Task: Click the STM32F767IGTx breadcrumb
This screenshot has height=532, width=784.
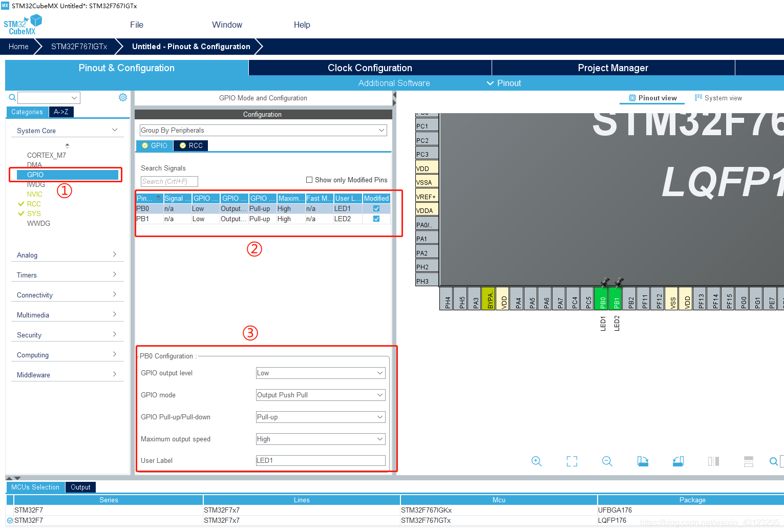Action: click(x=79, y=46)
